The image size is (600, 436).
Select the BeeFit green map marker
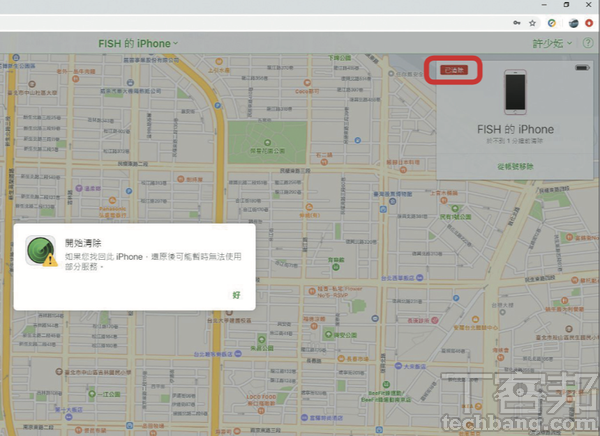386,384
